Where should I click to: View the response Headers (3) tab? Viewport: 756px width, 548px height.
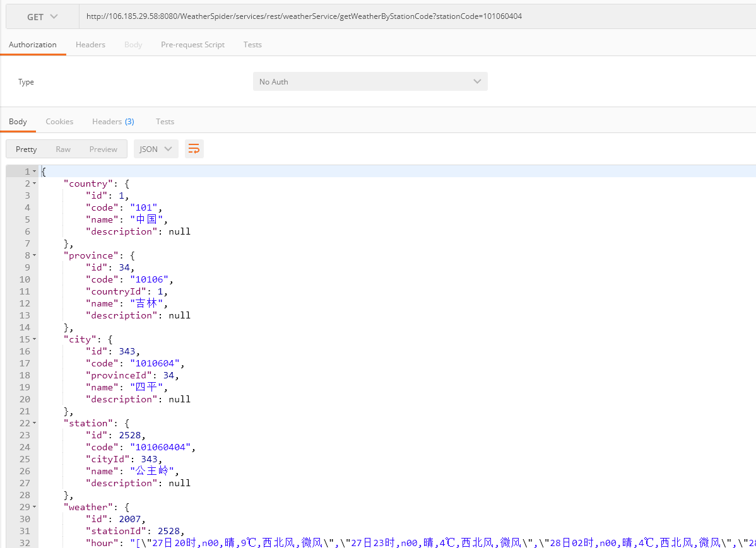click(x=113, y=121)
